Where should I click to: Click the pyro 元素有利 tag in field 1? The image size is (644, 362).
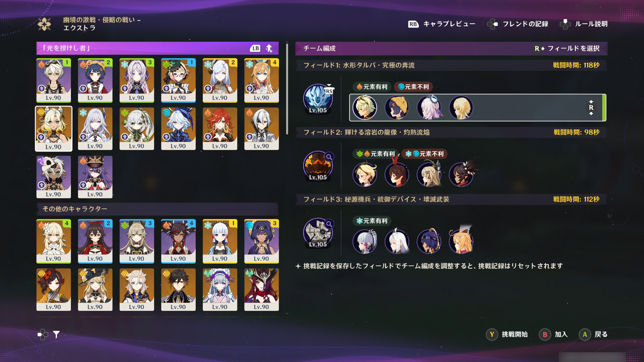tap(372, 87)
